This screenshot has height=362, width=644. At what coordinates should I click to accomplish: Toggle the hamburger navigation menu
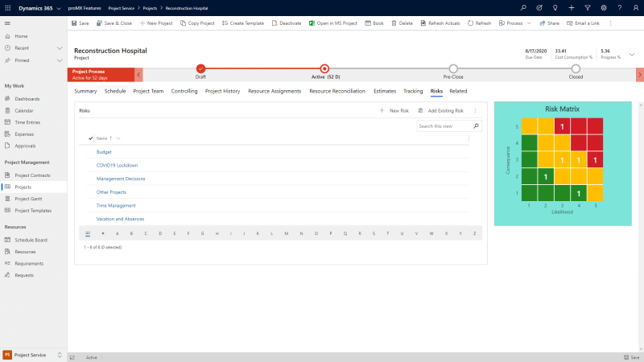coord(7,23)
